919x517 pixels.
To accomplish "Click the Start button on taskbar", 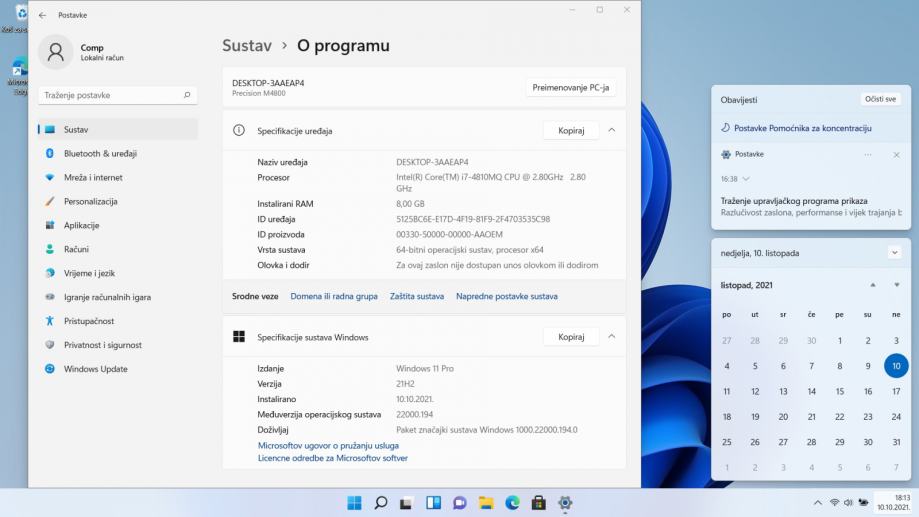I will tap(354, 502).
